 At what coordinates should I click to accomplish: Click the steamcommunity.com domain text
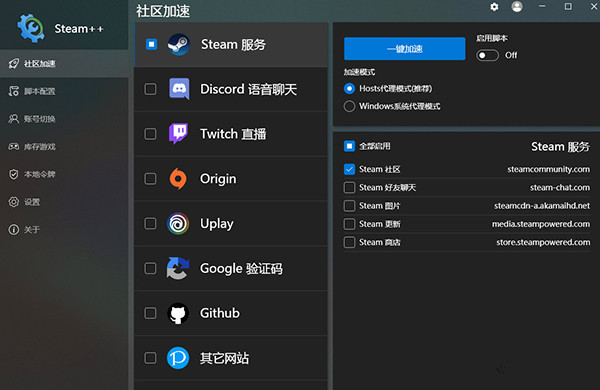click(548, 169)
